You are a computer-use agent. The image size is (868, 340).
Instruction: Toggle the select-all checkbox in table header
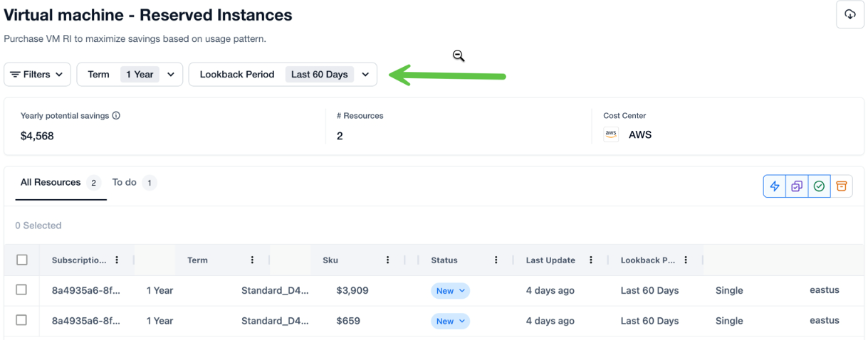pyautogui.click(x=22, y=260)
